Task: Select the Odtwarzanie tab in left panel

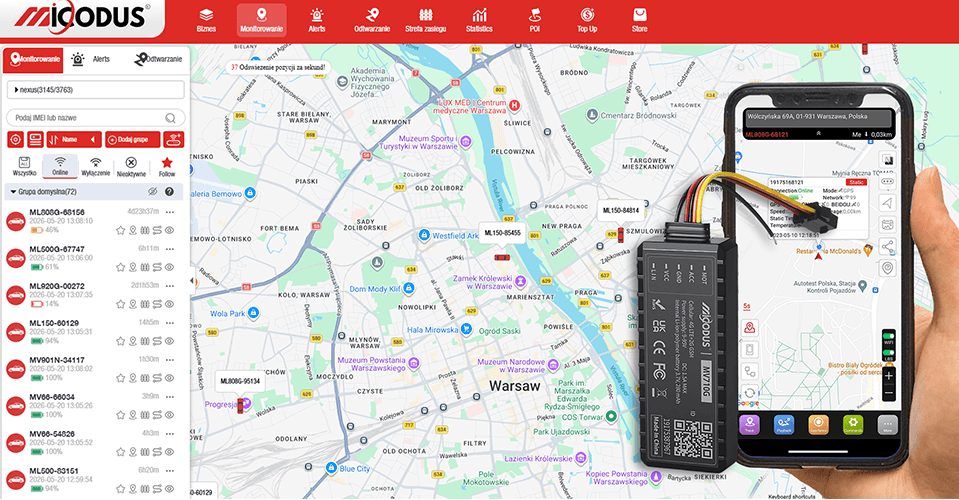Action: click(158, 59)
